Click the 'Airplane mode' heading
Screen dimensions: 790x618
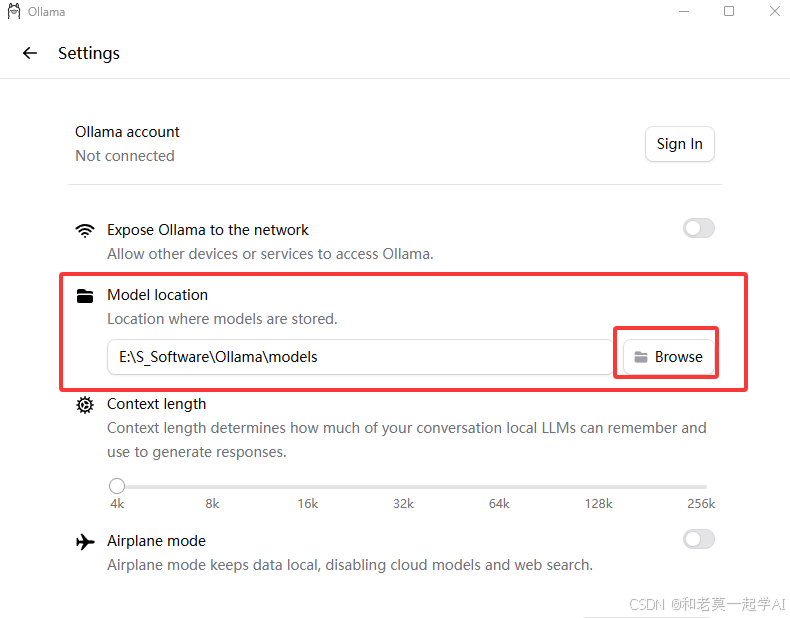click(x=156, y=541)
